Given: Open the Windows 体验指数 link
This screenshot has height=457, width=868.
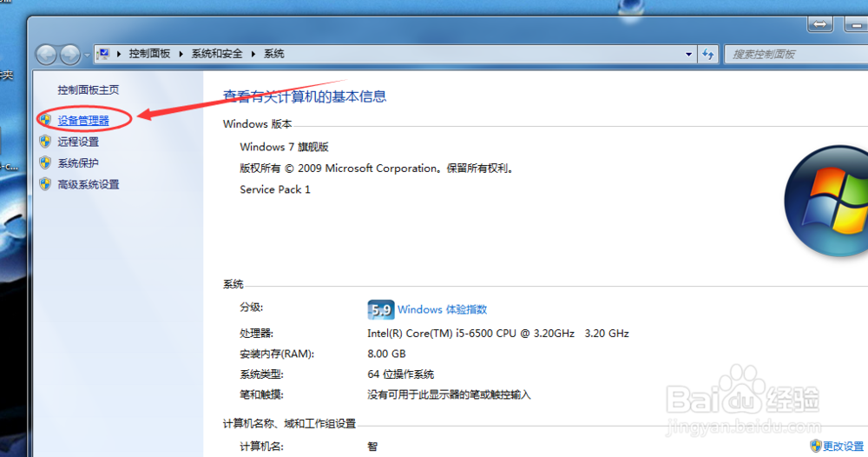Looking at the screenshot, I should [443, 309].
